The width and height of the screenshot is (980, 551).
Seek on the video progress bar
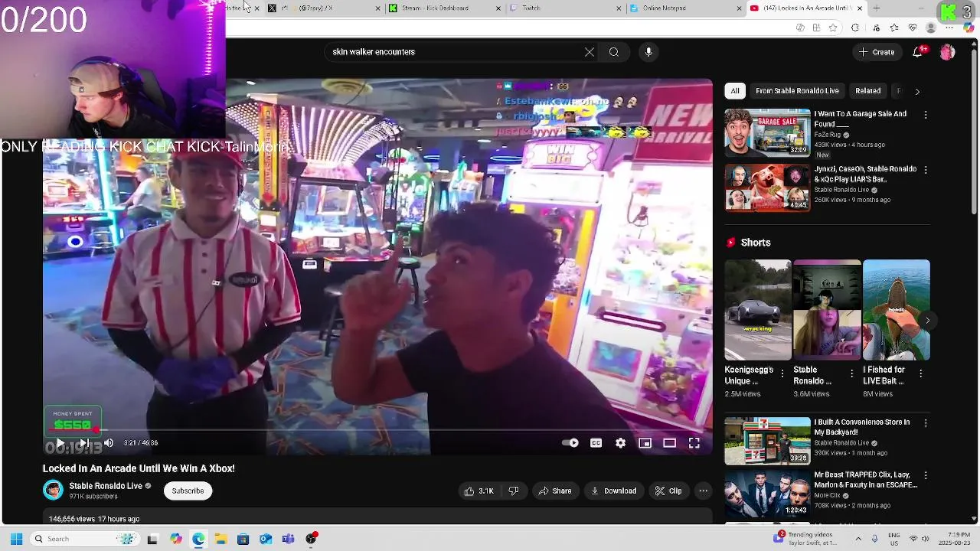pos(377,430)
